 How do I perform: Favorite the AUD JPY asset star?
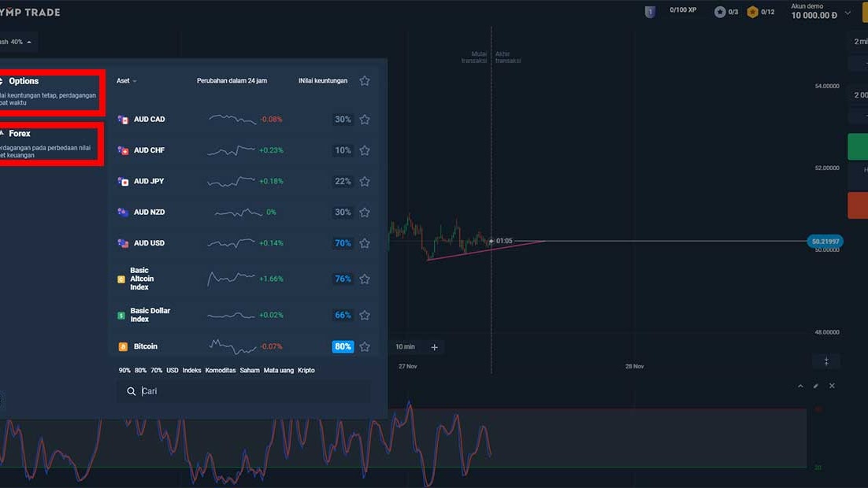364,181
